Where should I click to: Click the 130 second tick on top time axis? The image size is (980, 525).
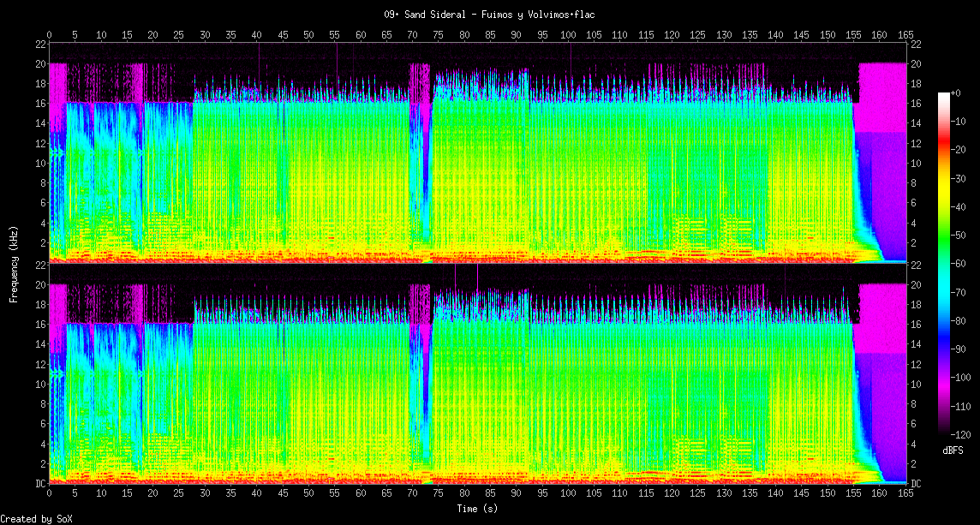(x=724, y=35)
